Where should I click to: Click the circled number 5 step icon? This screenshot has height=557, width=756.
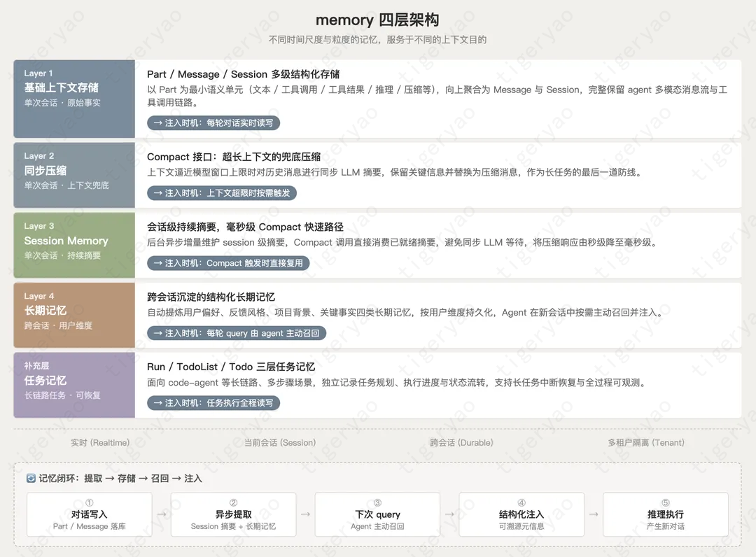666,502
